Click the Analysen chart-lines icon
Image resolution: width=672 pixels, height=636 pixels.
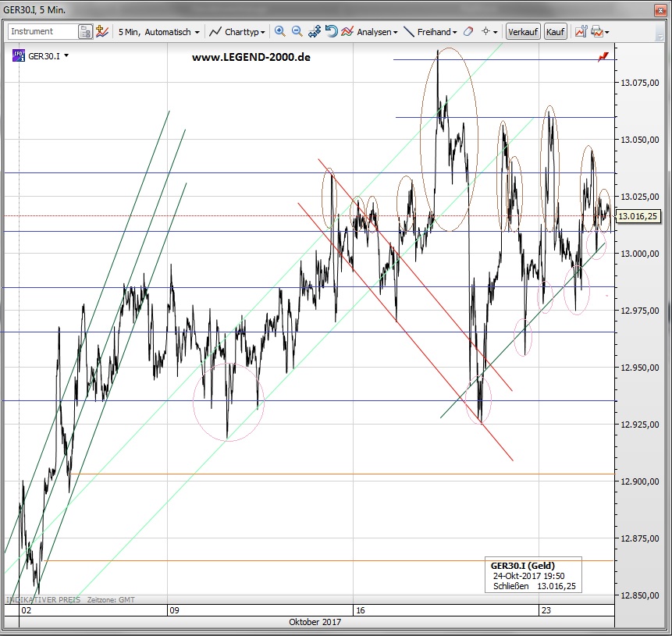(347, 32)
